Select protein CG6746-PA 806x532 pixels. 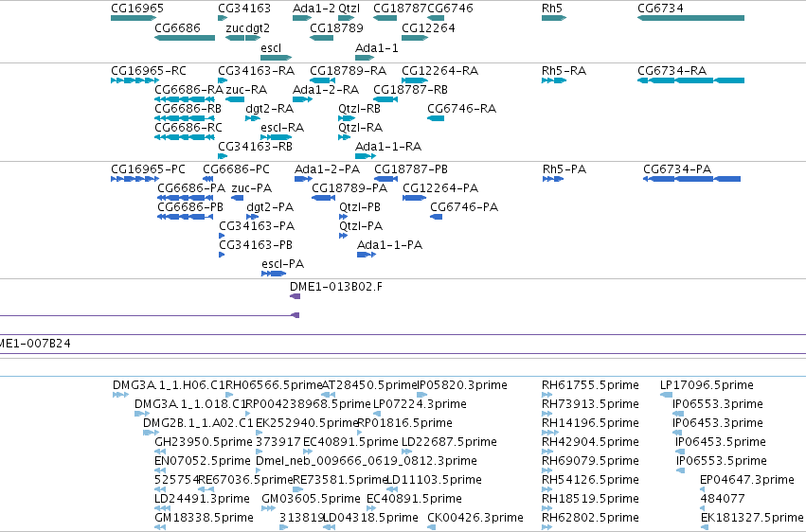click(436, 217)
